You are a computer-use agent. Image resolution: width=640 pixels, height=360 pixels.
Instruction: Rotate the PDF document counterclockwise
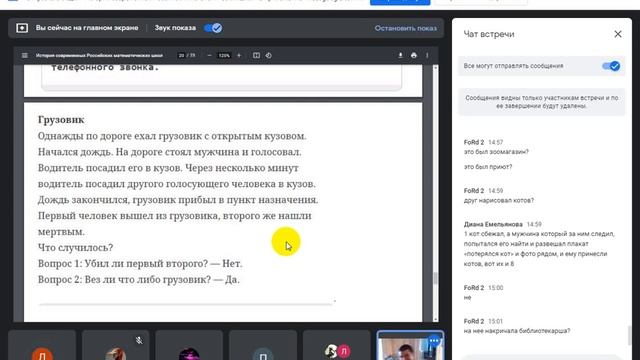(269, 55)
